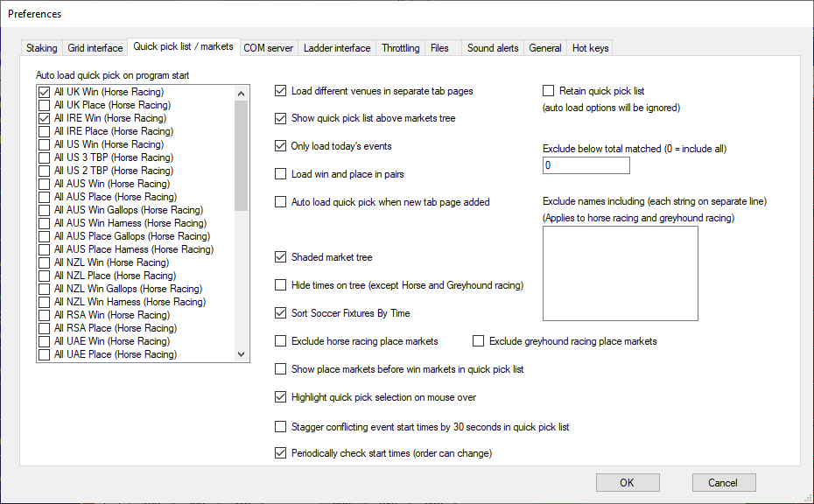
Task: Select the COM server tab
Action: click(x=269, y=48)
